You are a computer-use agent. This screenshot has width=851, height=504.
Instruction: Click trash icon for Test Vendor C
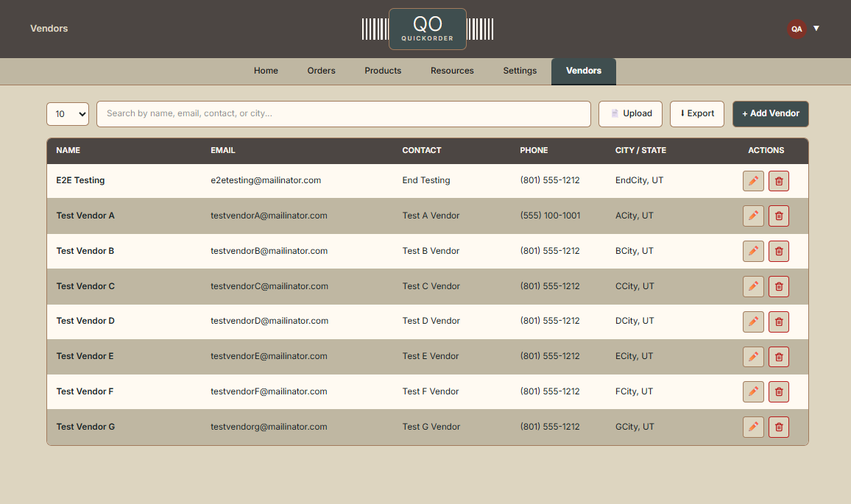(x=779, y=286)
